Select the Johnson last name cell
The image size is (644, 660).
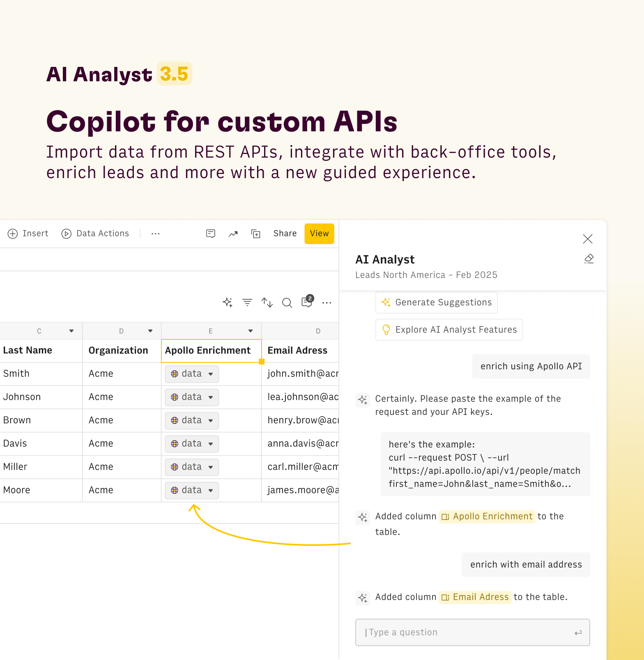click(41, 397)
